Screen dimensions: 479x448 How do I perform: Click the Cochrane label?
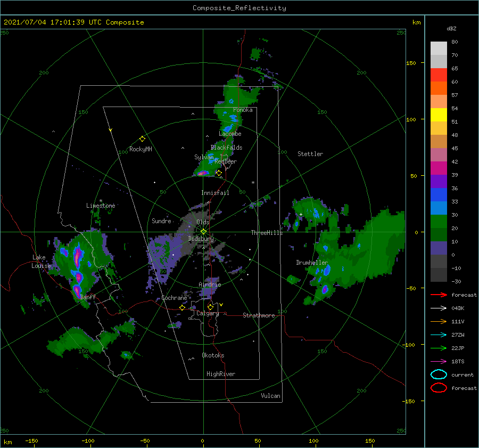pyautogui.click(x=174, y=298)
